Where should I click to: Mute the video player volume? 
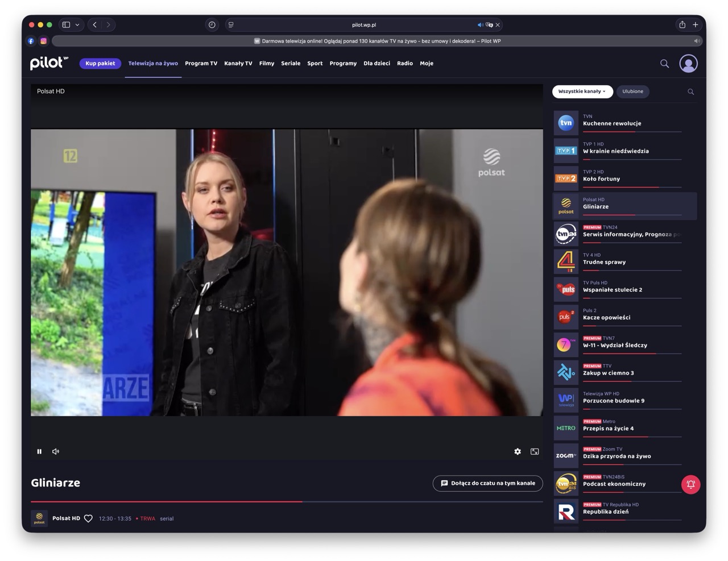[56, 451]
